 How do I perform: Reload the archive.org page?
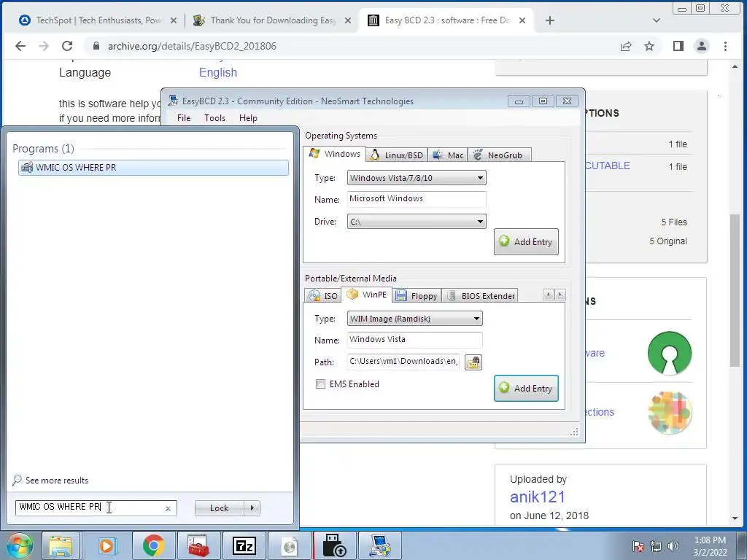pyautogui.click(x=67, y=46)
